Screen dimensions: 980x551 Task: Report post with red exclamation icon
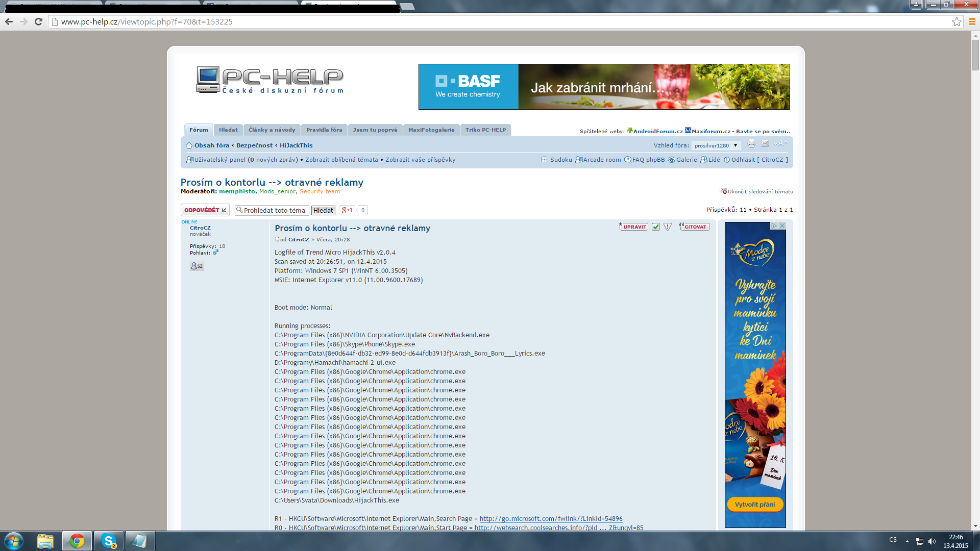tap(668, 227)
